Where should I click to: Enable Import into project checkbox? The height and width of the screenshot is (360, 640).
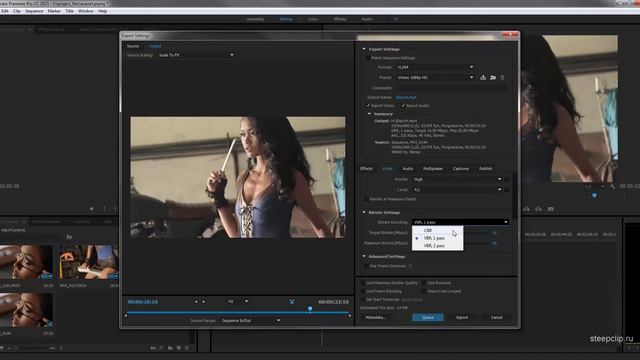click(x=424, y=291)
